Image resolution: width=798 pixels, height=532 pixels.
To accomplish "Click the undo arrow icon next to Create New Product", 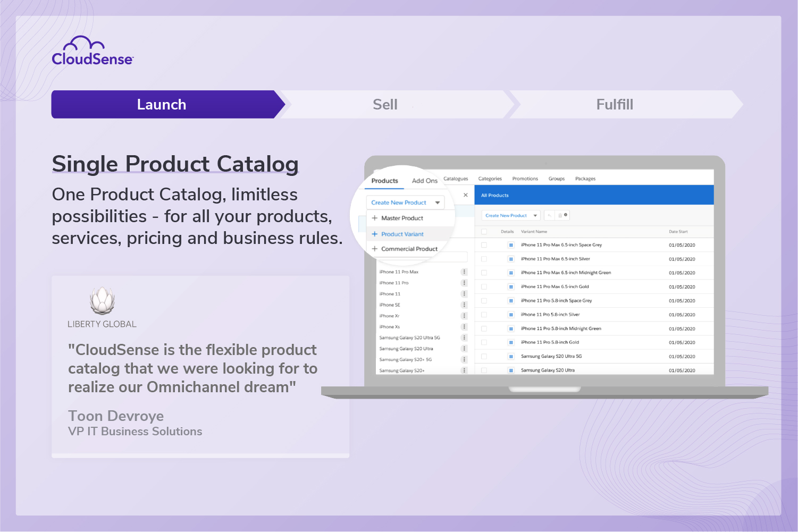I will pos(550,215).
